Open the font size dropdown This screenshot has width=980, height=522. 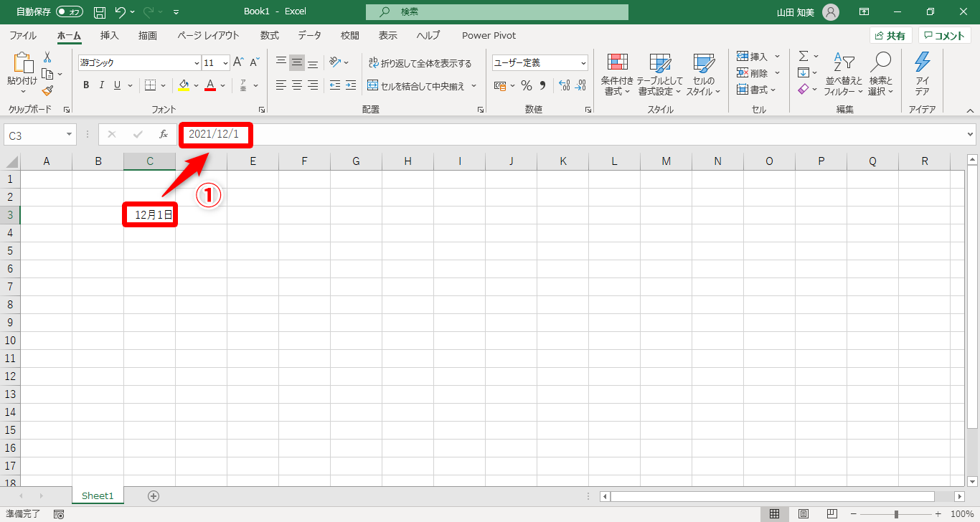225,63
